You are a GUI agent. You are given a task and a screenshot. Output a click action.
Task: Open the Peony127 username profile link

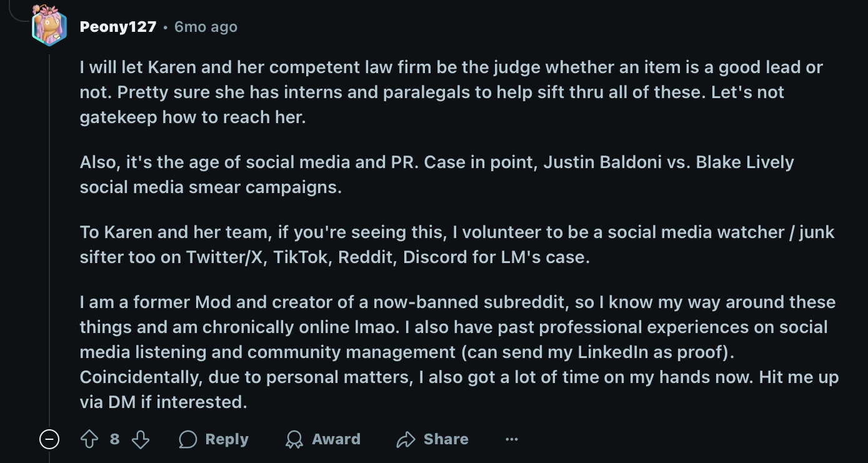tap(118, 27)
